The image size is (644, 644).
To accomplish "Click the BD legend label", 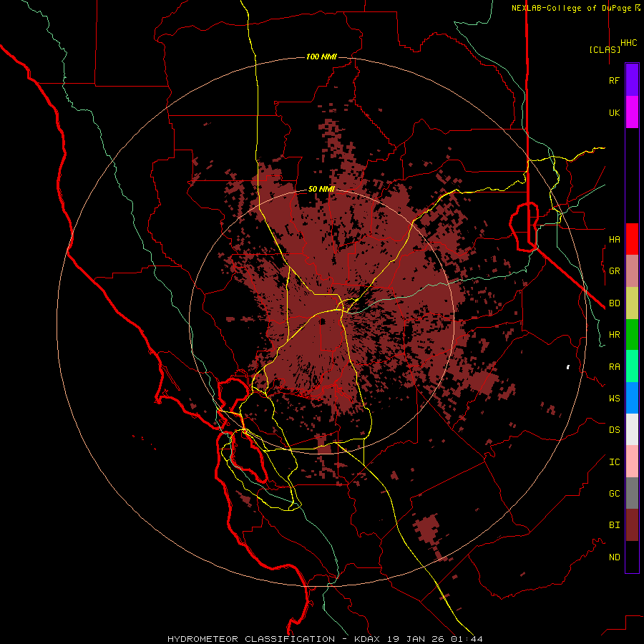I will [614, 303].
